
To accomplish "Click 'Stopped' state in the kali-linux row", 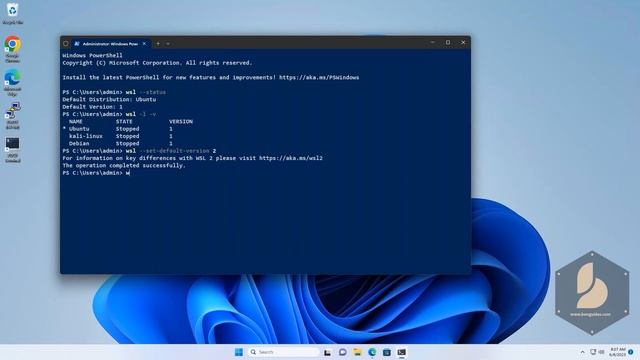I will (127, 136).
